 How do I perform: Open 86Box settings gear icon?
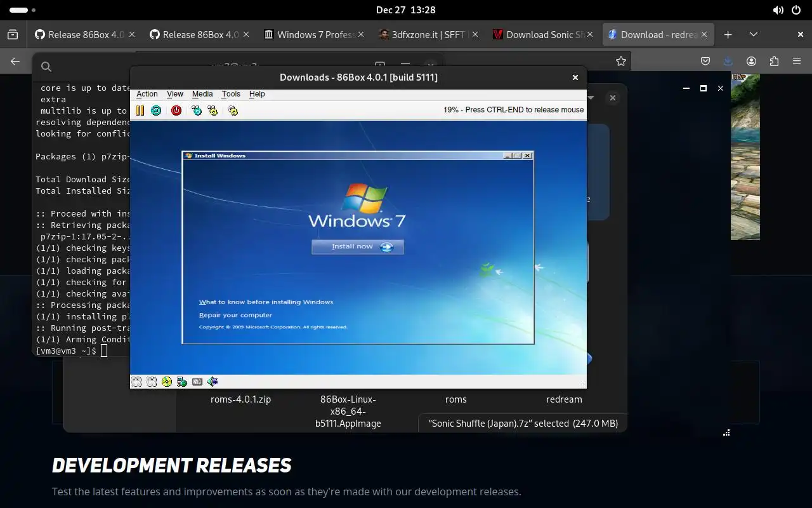click(x=233, y=110)
